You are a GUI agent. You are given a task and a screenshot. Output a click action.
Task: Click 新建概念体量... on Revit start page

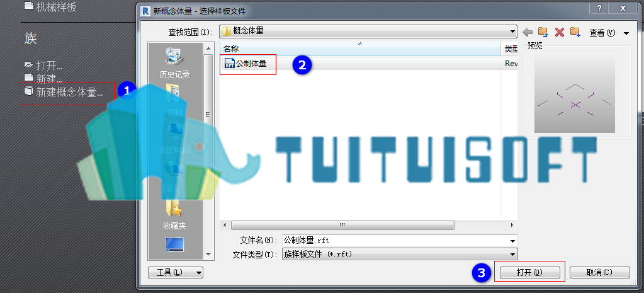pos(64,92)
